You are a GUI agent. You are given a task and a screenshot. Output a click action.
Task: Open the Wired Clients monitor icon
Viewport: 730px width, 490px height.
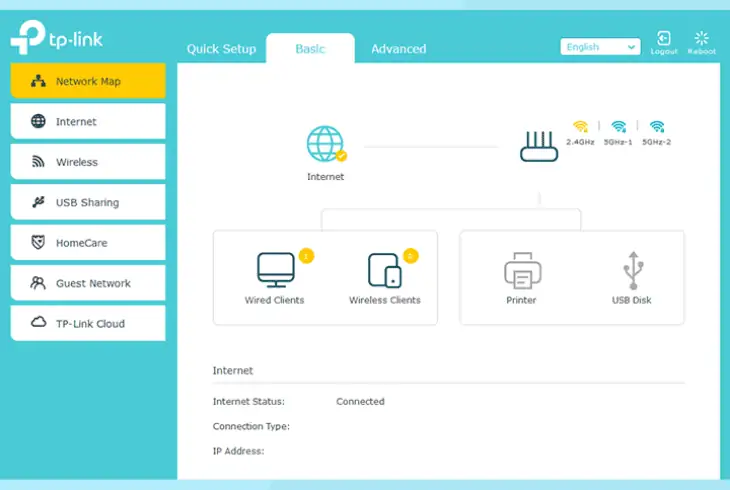tap(276, 270)
